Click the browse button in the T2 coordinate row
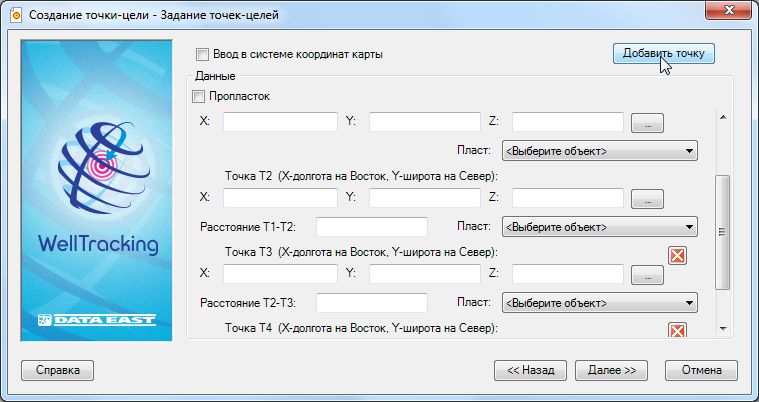Viewport: 759px width, 402px height. pyautogui.click(x=648, y=199)
